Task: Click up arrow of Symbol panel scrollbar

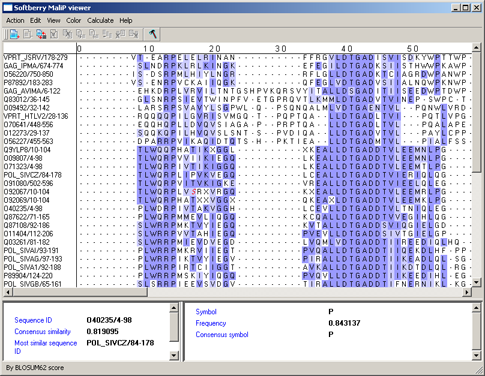Action: point(476,307)
